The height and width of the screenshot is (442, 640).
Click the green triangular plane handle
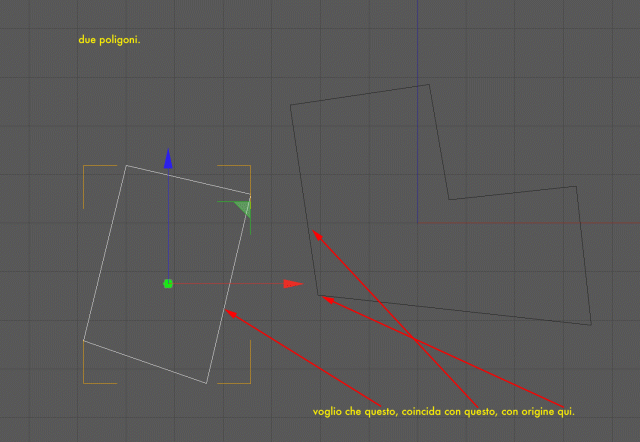(243, 208)
